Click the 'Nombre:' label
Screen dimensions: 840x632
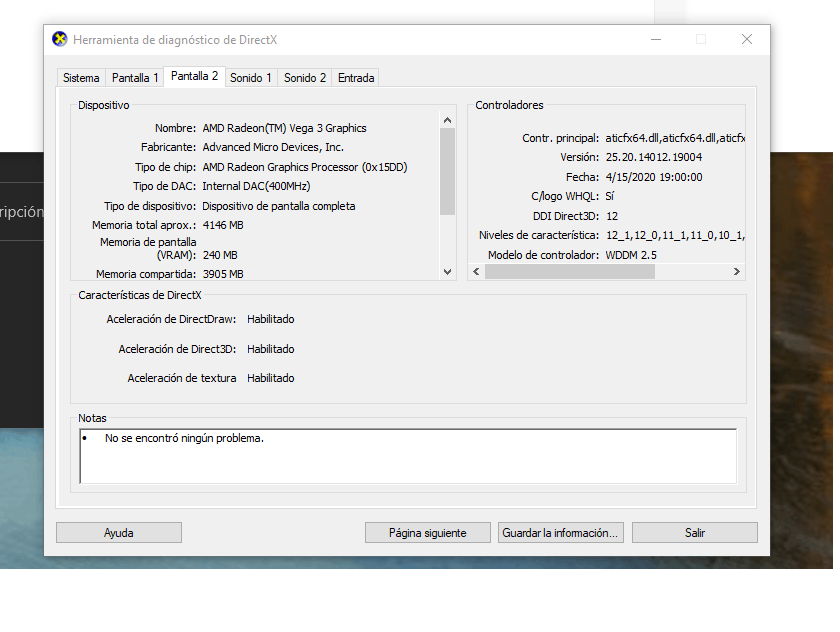pyautogui.click(x=175, y=128)
